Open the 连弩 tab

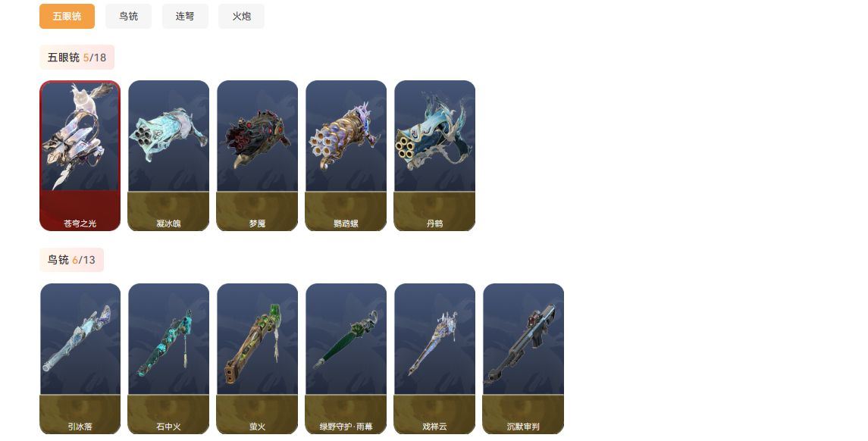click(x=185, y=16)
